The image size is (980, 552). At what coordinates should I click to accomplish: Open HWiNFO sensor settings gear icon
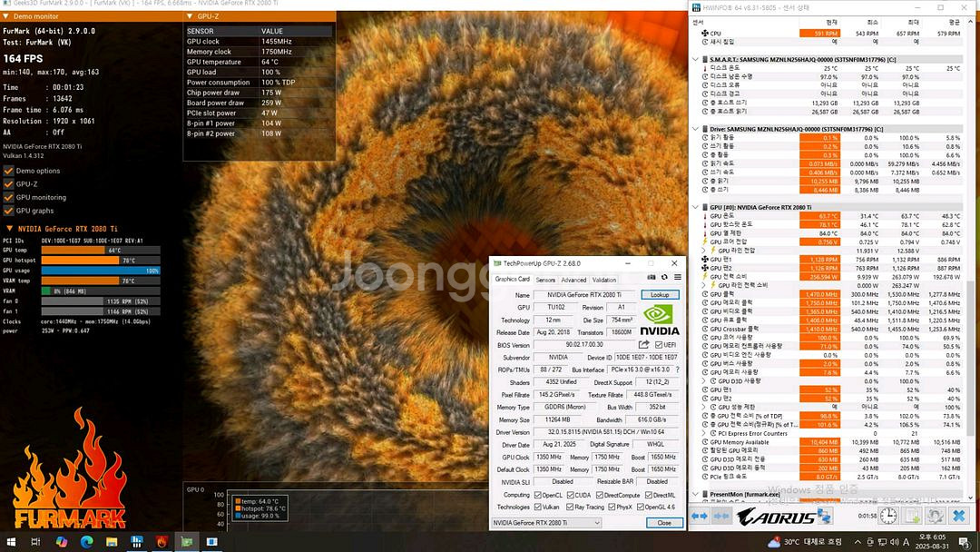[x=935, y=517]
